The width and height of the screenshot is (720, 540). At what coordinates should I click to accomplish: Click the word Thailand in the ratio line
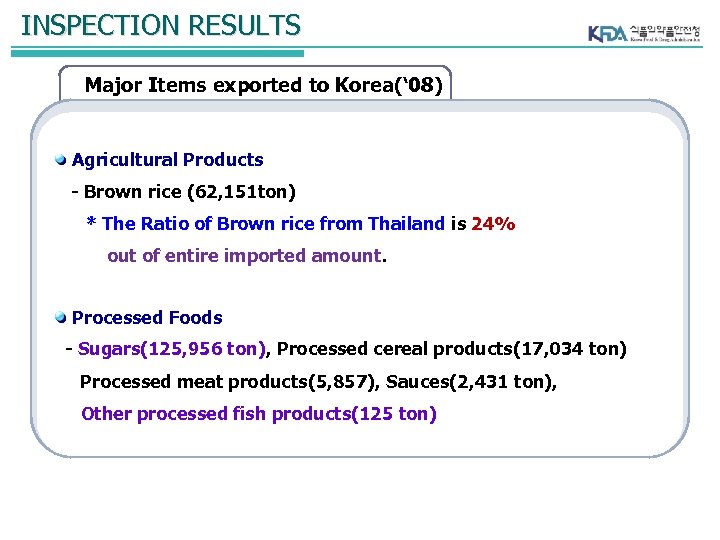405,224
